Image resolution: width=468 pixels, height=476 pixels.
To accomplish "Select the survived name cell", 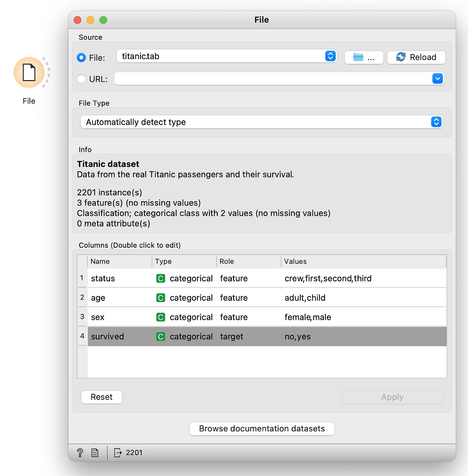I will coord(120,337).
